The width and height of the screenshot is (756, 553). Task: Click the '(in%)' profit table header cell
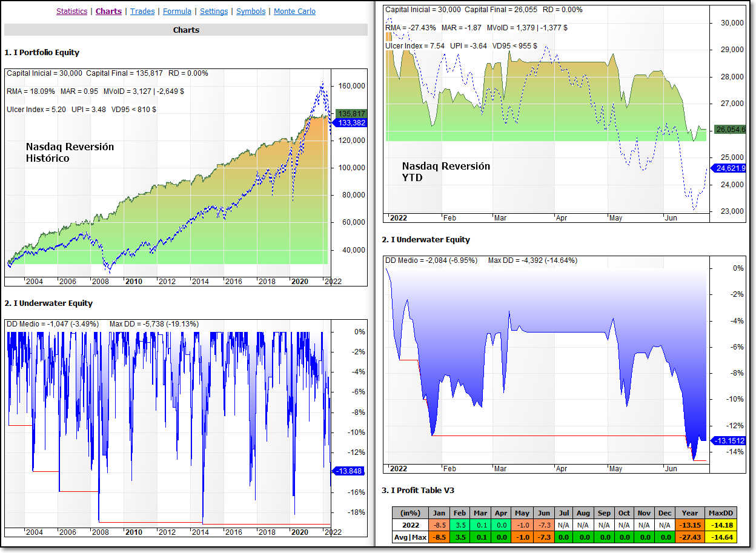(411, 514)
